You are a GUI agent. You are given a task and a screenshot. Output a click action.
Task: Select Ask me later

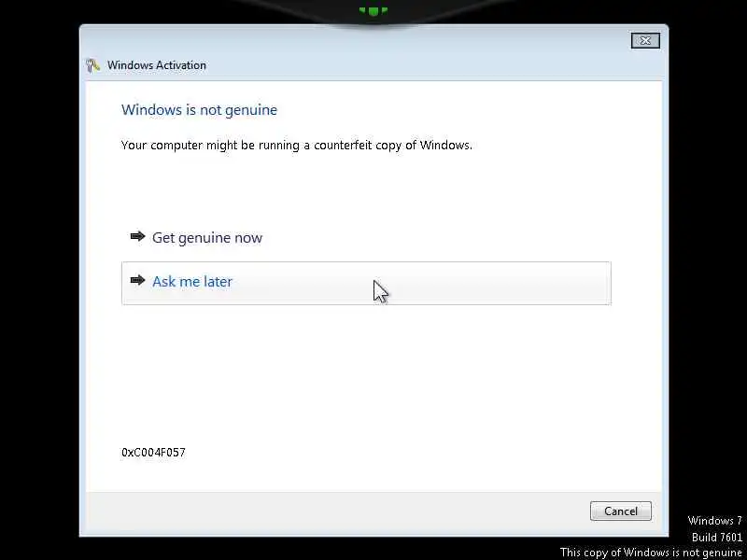[366, 283]
